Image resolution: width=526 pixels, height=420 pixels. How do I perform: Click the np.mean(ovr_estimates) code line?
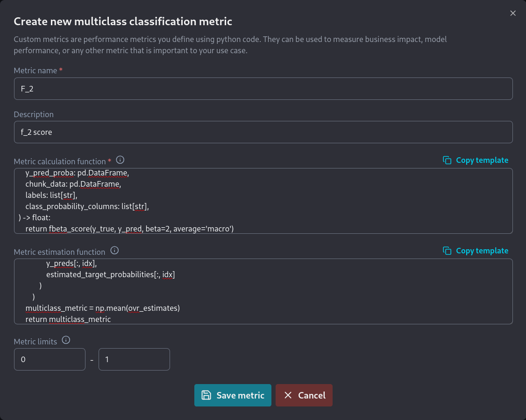[x=103, y=308]
